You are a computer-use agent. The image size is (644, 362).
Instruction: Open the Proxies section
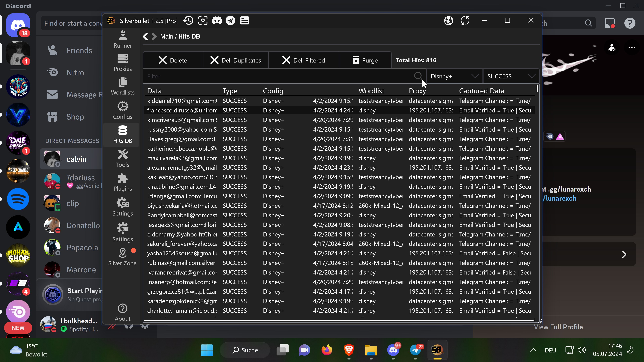pos(122,63)
